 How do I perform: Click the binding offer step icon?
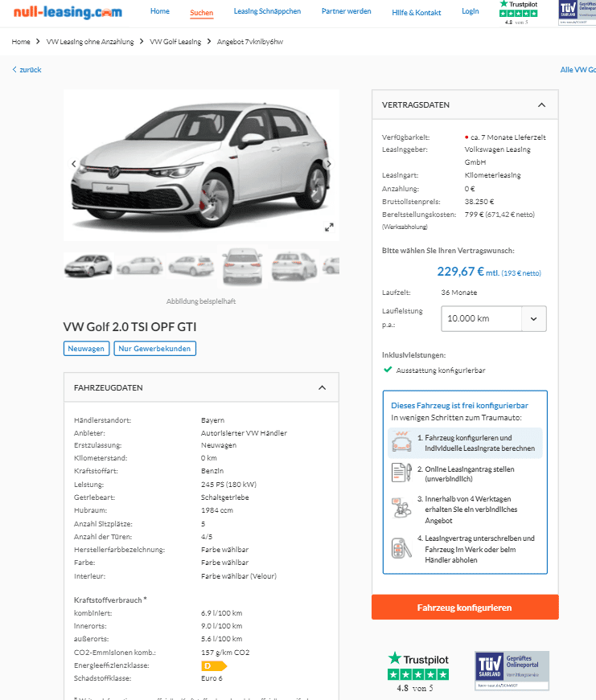coord(401,508)
